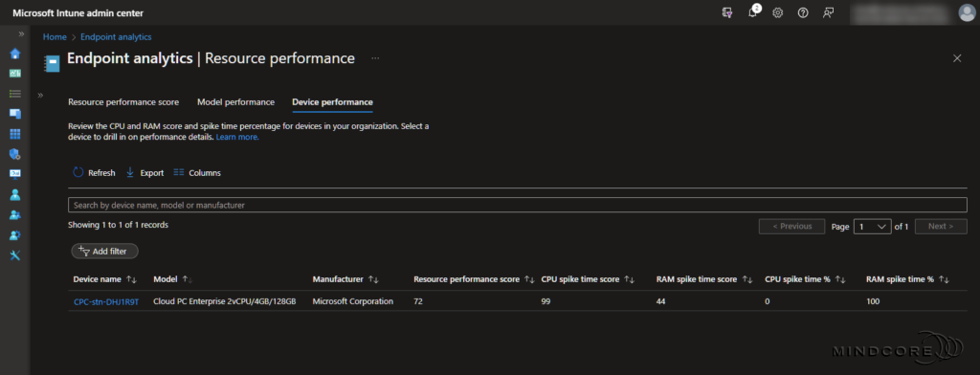Click the Previous page button

click(x=791, y=227)
